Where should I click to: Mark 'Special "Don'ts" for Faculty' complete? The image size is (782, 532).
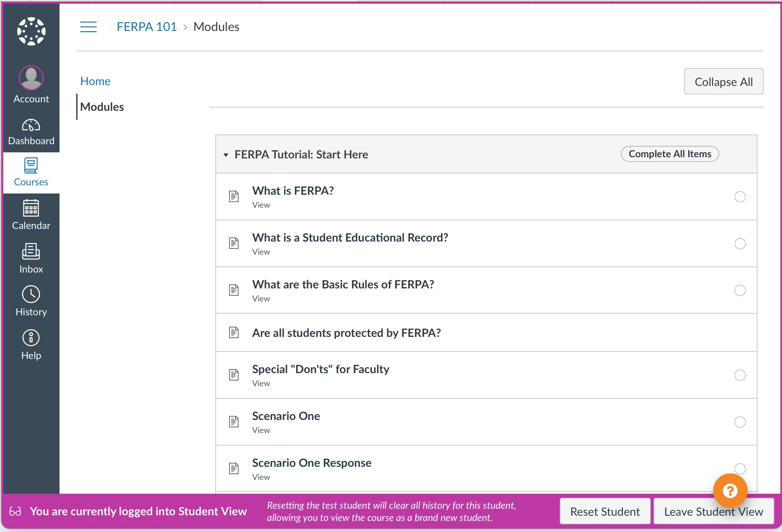(x=740, y=375)
